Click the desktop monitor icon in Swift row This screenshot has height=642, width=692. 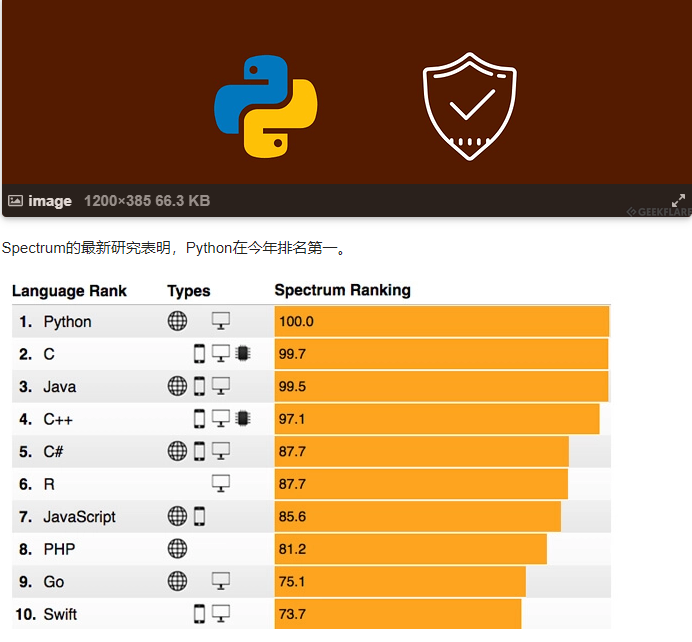pos(221,614)
